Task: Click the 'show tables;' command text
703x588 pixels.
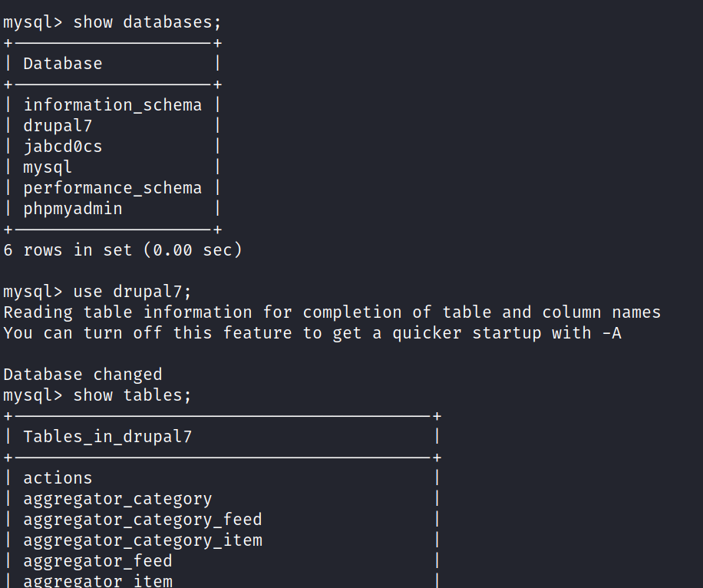Action: click(132, 395)
